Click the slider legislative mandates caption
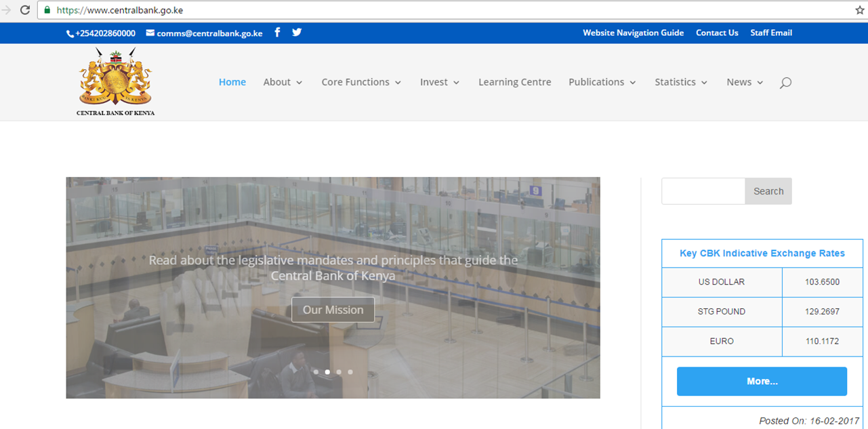The height and width of the screenshot is (429, 868). pos(333,268)
